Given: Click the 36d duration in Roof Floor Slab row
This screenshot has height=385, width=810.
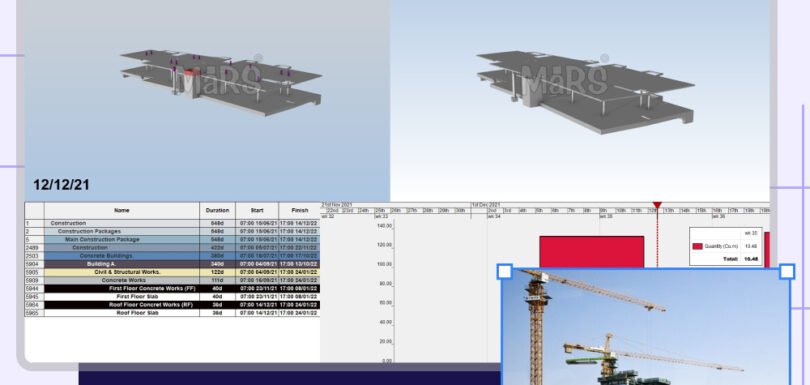Looking at the screenshot, I should [x=217, y=313].
